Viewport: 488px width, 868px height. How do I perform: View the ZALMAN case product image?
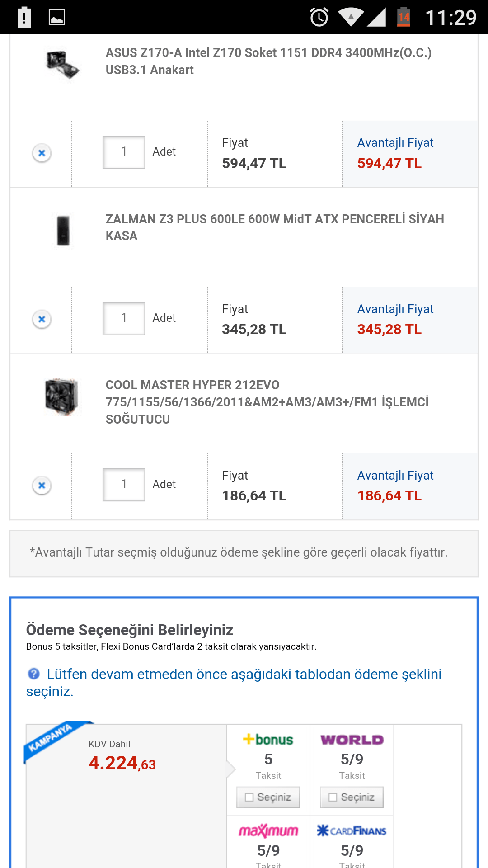pos(63,231)
